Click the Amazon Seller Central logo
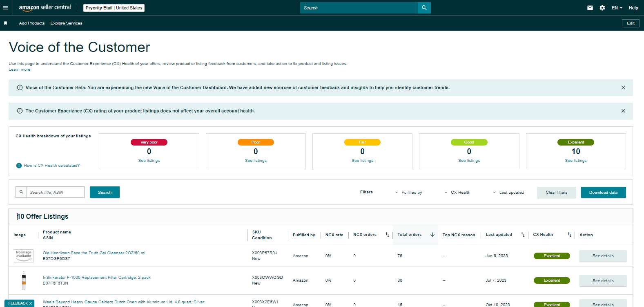 (x=45, y=7)
